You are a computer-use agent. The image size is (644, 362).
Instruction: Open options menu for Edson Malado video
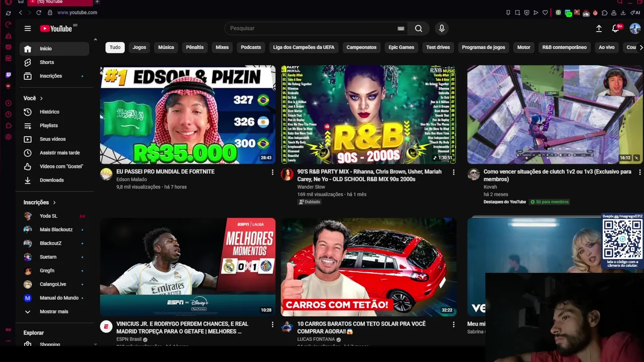[272, 172]
